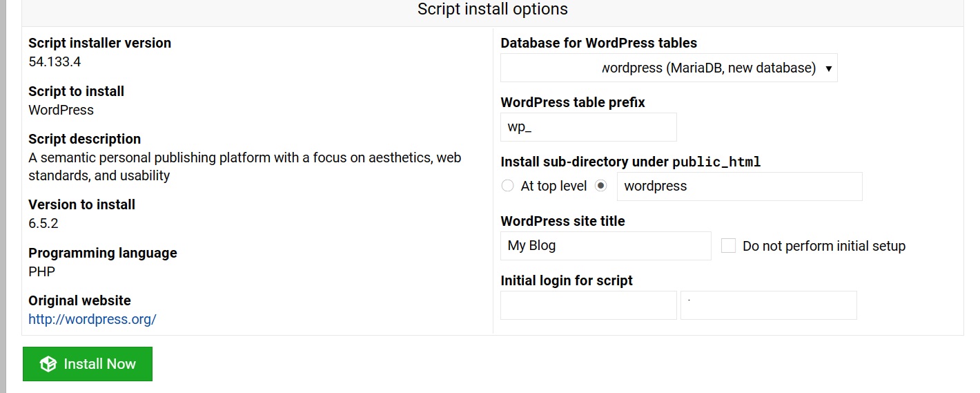Select the At top level radio button
Image resolution: width=980 pixels, height=393 pixels.
click(x=508, y=186)
